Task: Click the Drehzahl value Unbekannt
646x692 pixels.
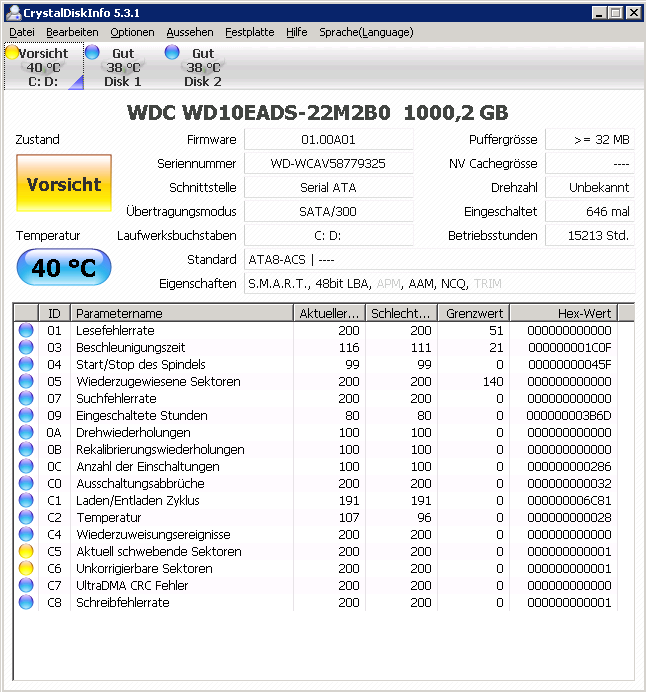Action: click(590, 188)
